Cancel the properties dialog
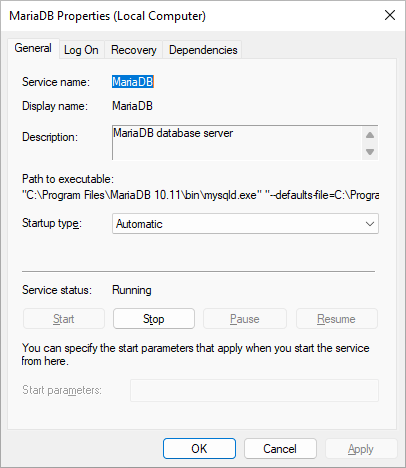This screenshot has height=468, width=406. pos(280,449)
